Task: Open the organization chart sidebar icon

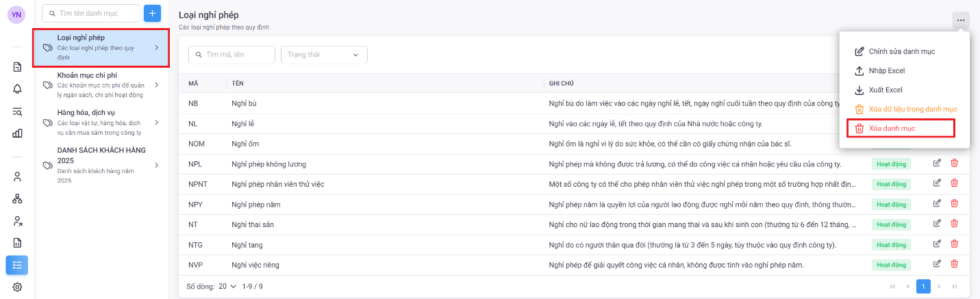Action: click(17, 199)
